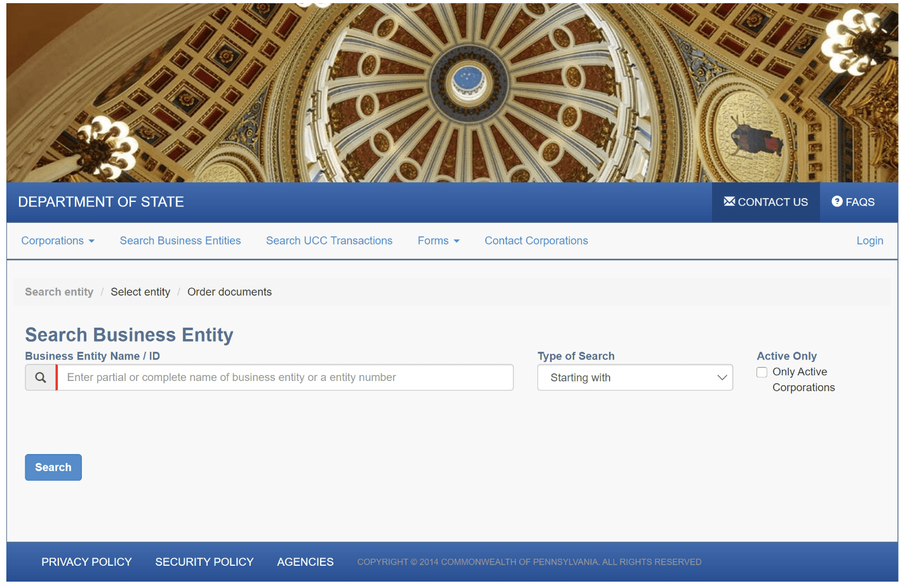907x588 pixels.
Task: Enable Only Active Corporations checkbox
Action: [x=762, y=372]
